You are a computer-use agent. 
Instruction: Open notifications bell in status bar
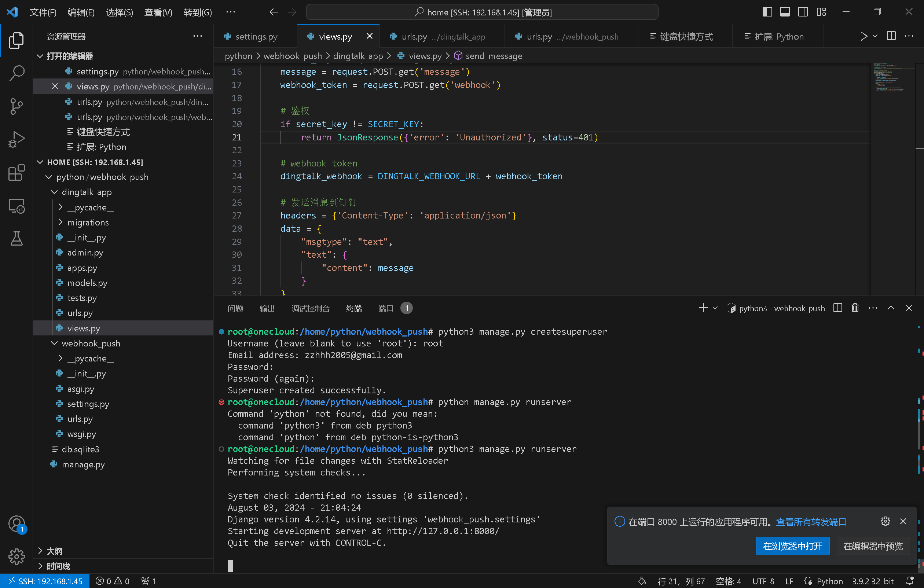pyautogui.click(x=909, y=581)
